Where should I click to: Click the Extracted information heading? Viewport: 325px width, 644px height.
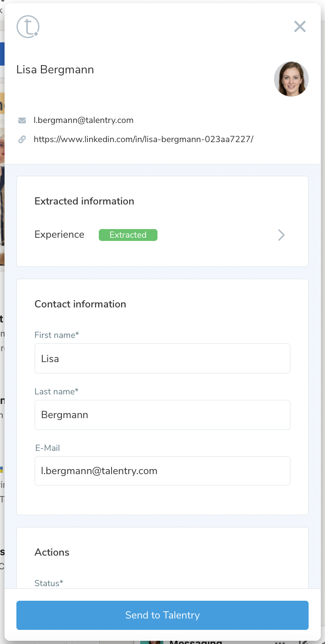click(84, 201)
